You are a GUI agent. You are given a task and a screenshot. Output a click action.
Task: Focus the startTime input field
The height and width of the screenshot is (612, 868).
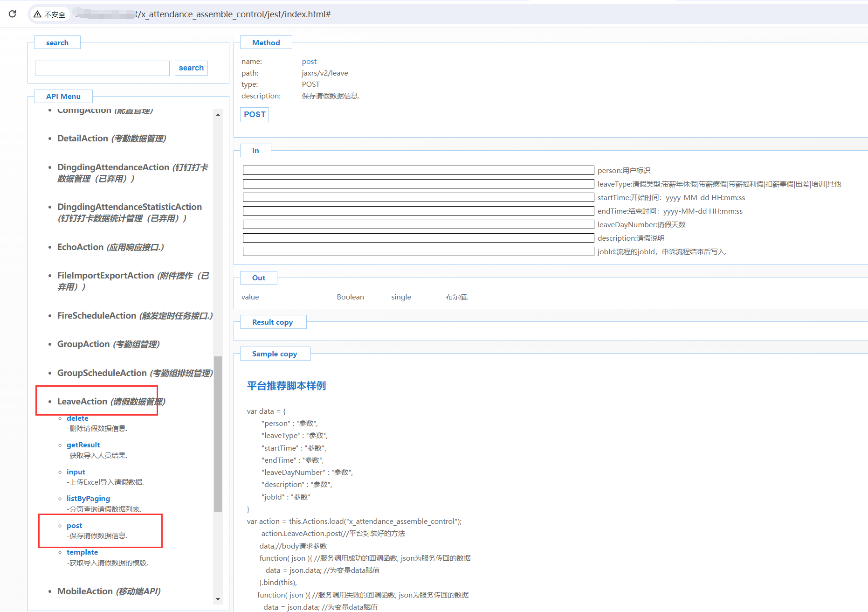click(418, 198)
